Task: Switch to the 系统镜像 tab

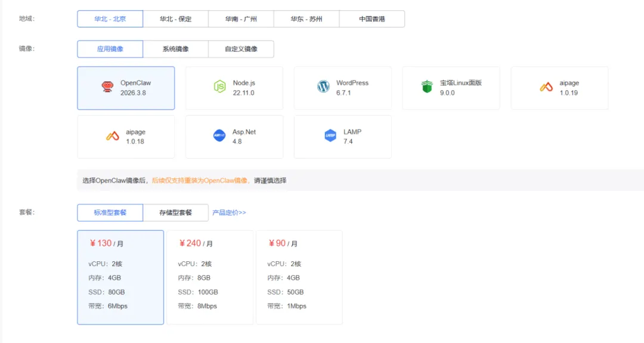Action: [176, 49]
